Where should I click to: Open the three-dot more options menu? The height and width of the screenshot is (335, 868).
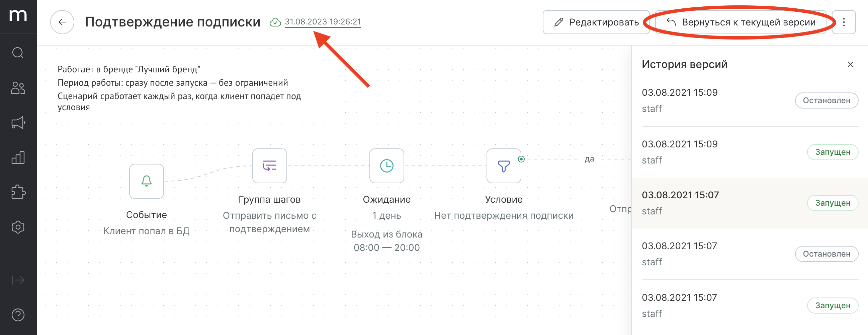coord(844,22)
